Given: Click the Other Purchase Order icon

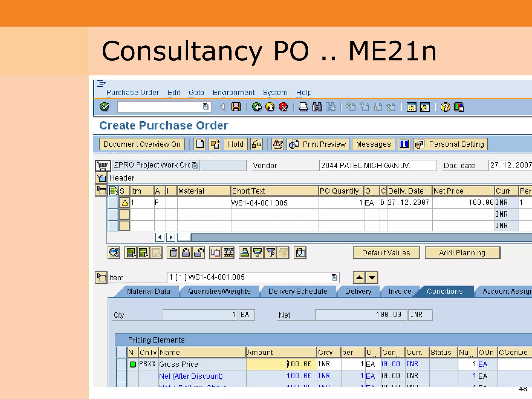Looking at the screenshot, I should click(215, 144).
